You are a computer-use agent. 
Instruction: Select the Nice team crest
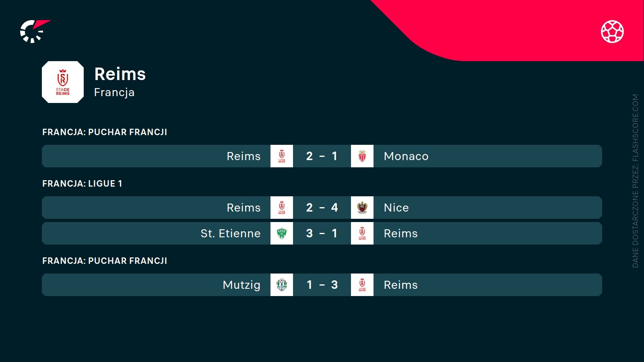(362, 208)
